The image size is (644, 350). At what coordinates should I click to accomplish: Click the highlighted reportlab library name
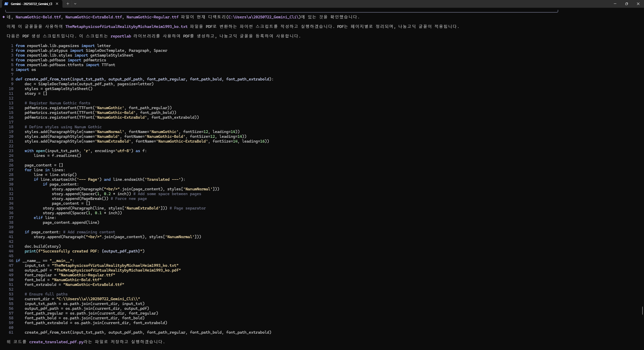(x=121, y=36)
